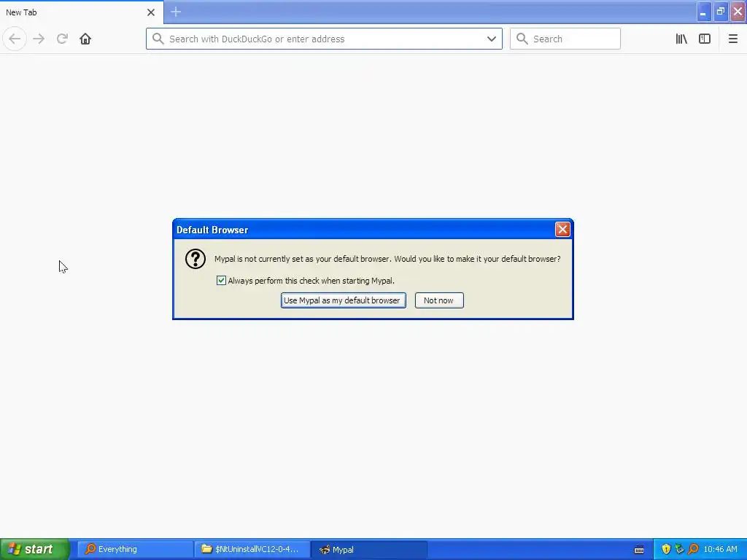
Task: Click Use Mypal as my default browser
Action: [343, 300]
